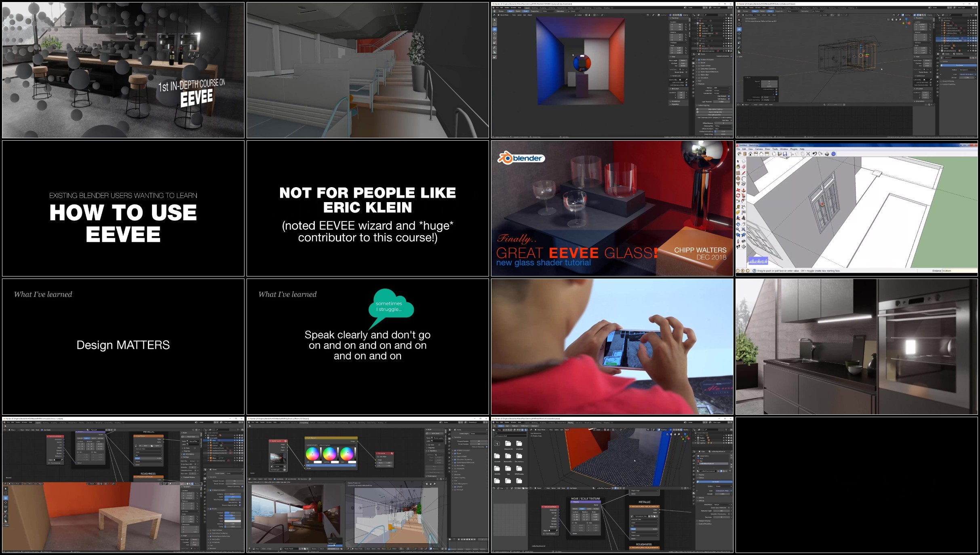Screen dimensions: 980x555
Task: Select the Push/Pull tool in SketchUp
Action: pos(744,190)
